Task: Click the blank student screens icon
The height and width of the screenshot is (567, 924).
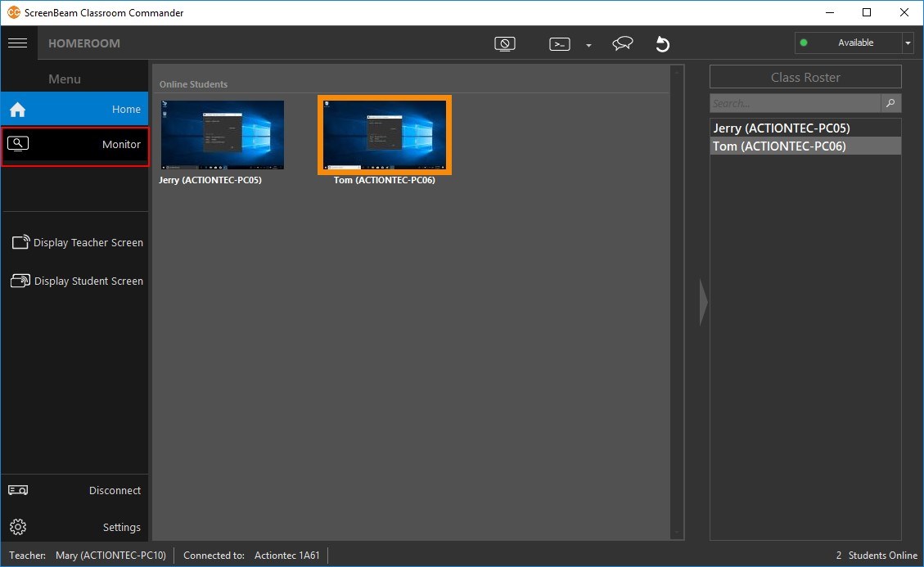Action: tap(505, 43)
